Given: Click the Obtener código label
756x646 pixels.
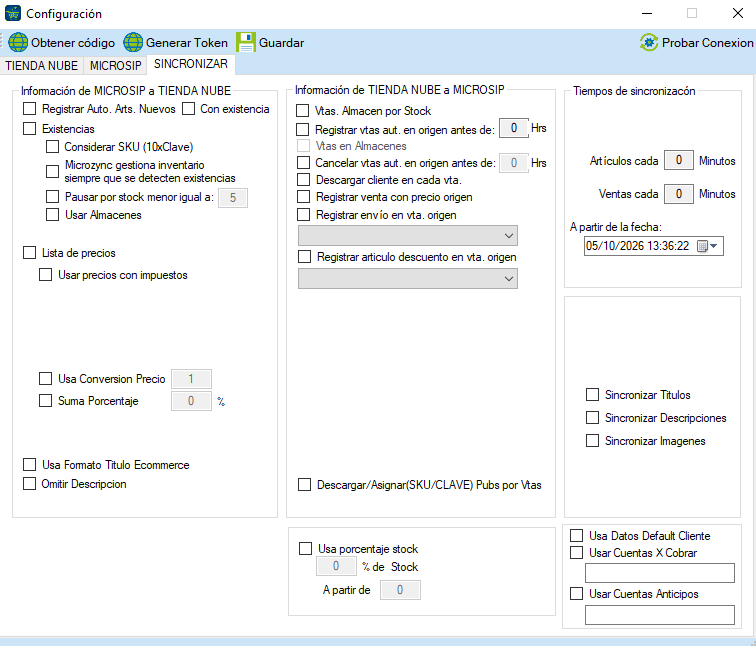Looking at the screenshot, I should point(73,43).
